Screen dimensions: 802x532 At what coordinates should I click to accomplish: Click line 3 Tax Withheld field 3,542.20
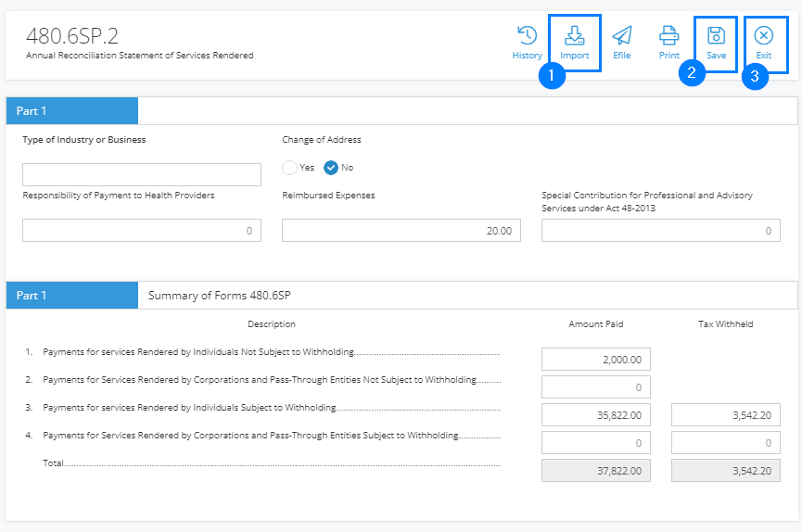[726, 415]
